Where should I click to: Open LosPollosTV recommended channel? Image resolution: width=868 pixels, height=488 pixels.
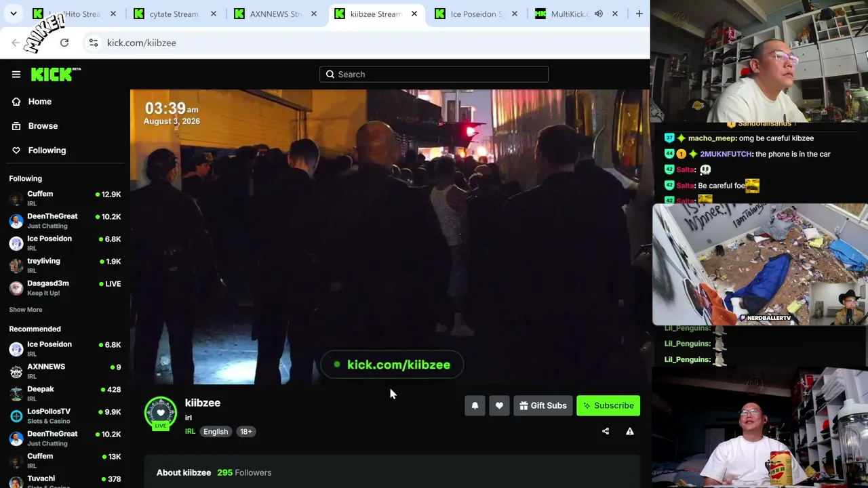click(x=65, y=416)
